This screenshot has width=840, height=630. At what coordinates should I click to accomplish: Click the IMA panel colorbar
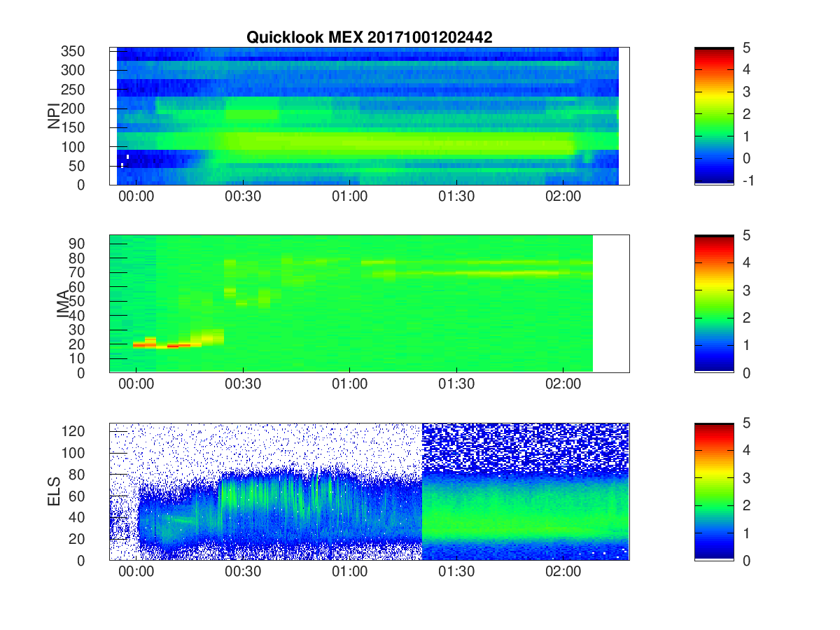(x=714, y=304)
